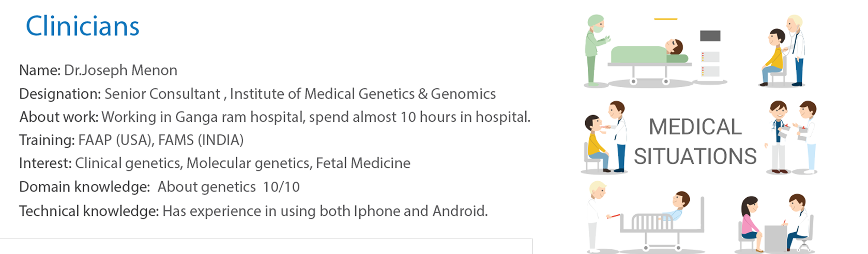Select the Designation line text
This screenshot has width=868, height=254.
point(257,94)
